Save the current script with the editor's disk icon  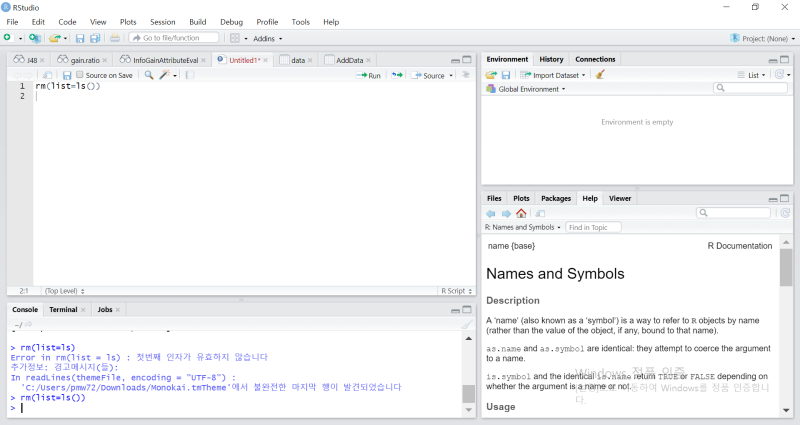[67, 75]
